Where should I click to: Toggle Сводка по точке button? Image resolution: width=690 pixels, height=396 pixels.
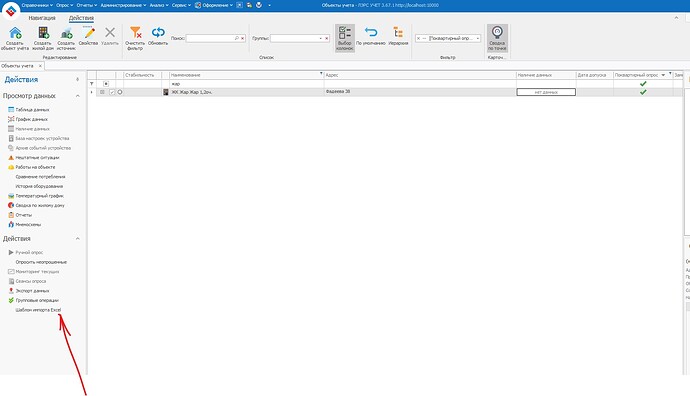tap(497, 38)
